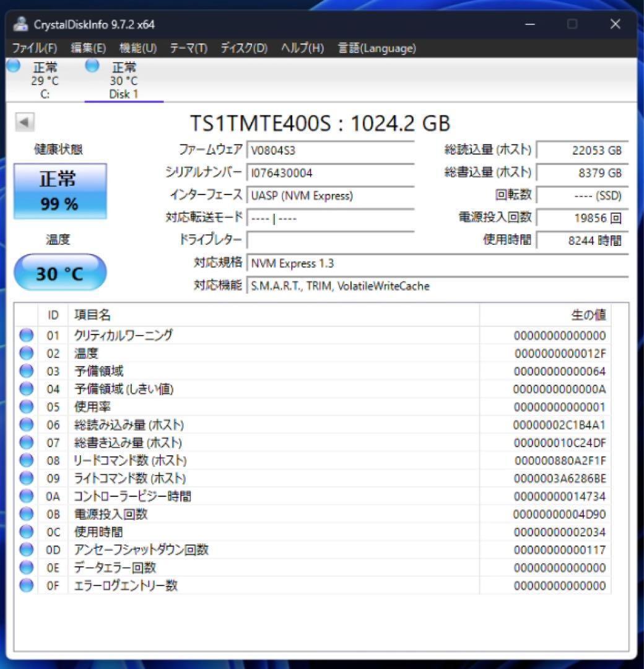The height and width of the screenshot is (669, 644).
Task: Click the status icon beside データエラー回数
Action: pos(25,567)
